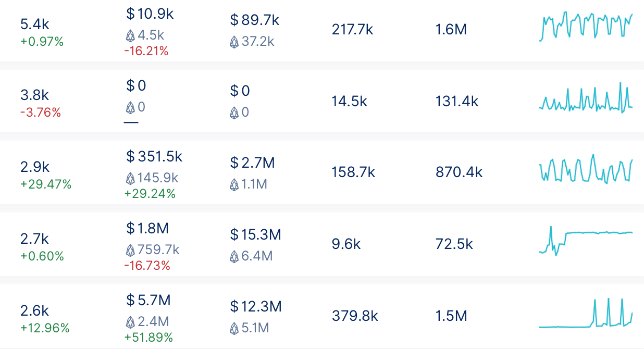Open the sparkline chart in the 2.7k row
The width and height of the screenshot is (644, 349).
pos(586,240)
